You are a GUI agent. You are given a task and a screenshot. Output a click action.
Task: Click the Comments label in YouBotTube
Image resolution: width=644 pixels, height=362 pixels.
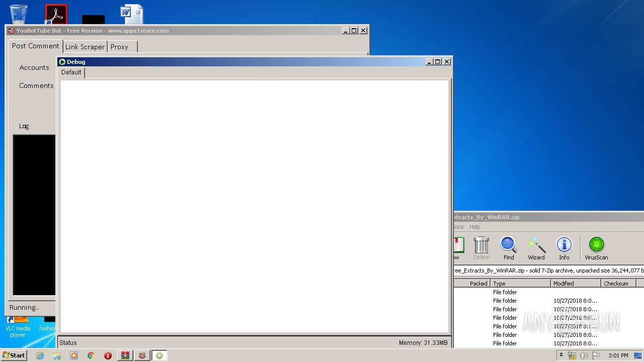coord(36,85)
